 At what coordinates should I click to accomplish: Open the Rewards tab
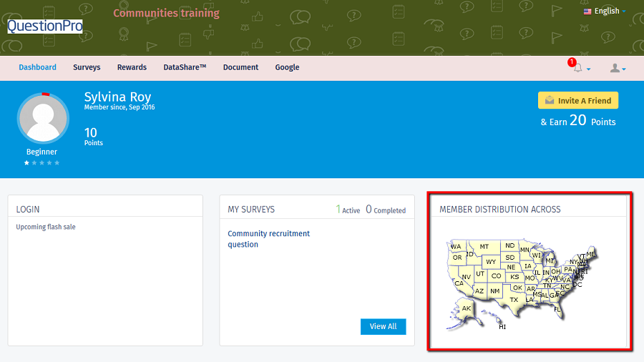pyautogui.click(x=132, y=67)
